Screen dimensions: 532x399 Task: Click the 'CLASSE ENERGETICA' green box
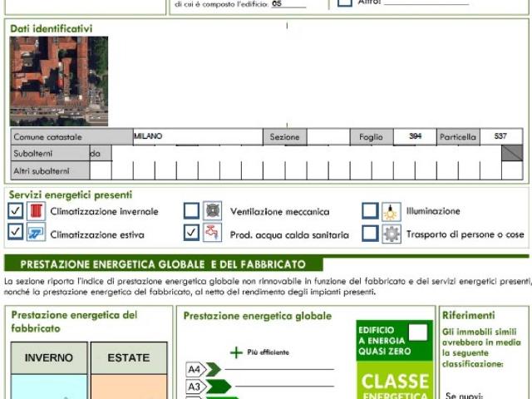click(395, 381)
